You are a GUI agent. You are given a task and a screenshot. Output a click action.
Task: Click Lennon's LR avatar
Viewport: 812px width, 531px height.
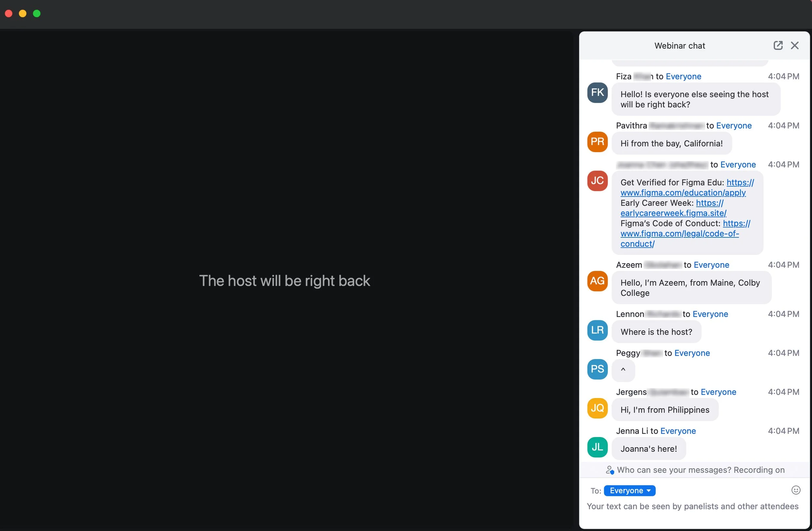pos(597,330)
